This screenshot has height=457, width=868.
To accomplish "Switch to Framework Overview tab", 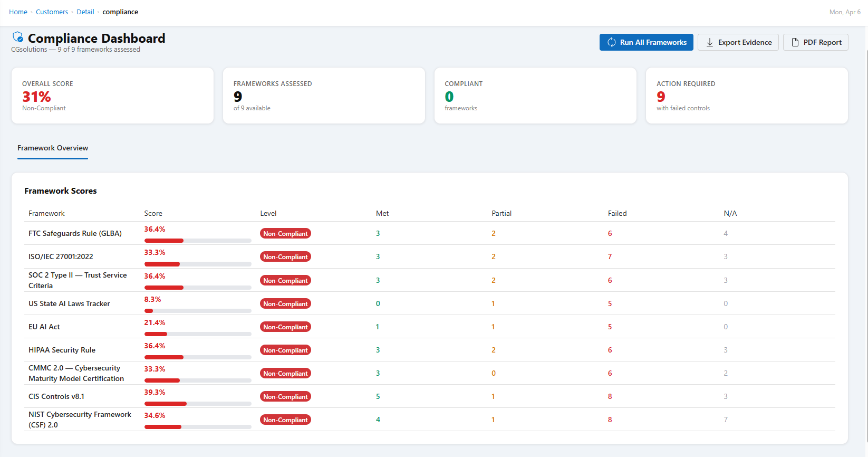I will tap(53, 148).
